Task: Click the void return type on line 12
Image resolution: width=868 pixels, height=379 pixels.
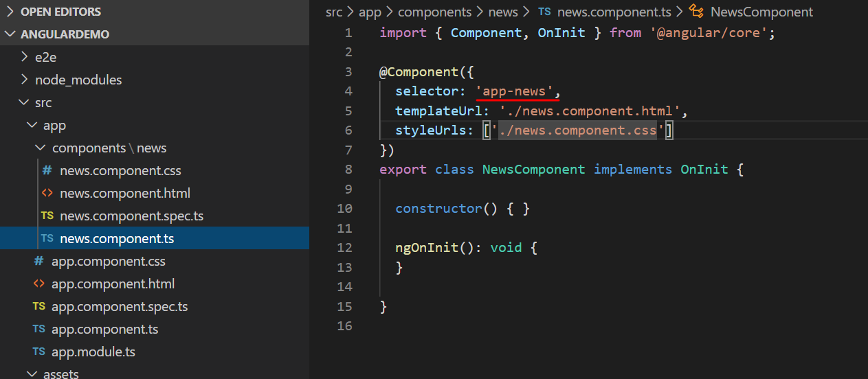Action: tap(507, 247)
